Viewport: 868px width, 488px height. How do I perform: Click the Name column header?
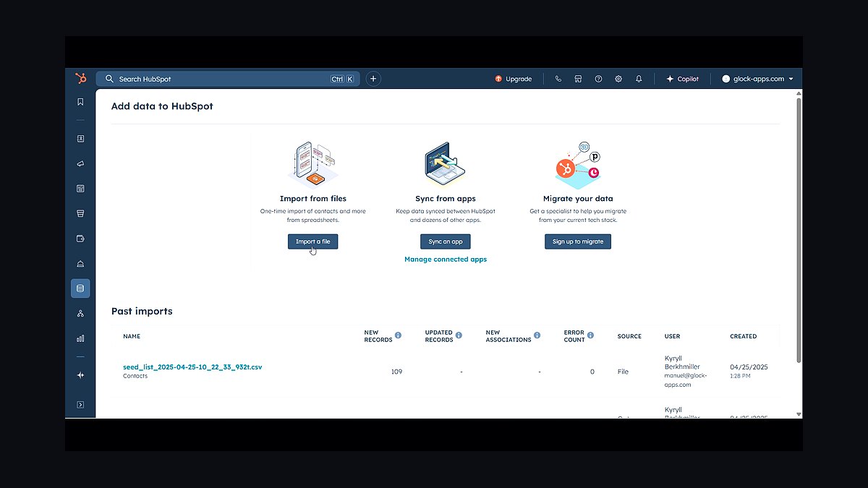pos(132,336)
